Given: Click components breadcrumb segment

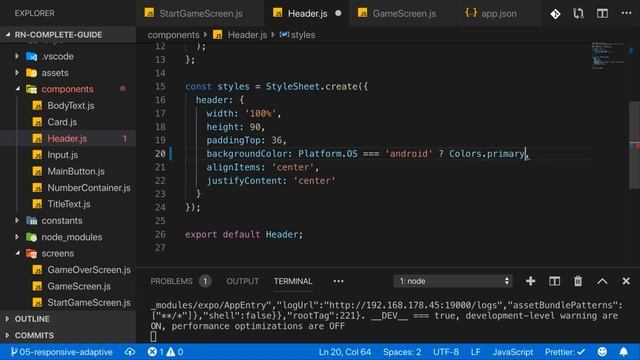Looking at the screenshot, I should [x=173, y=35].
